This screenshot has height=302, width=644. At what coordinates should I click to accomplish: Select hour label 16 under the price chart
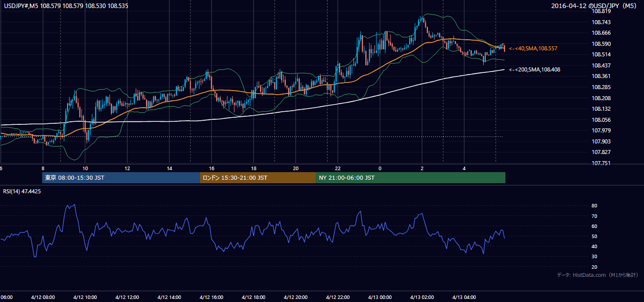pyautogui.click(x=211, y=168)
